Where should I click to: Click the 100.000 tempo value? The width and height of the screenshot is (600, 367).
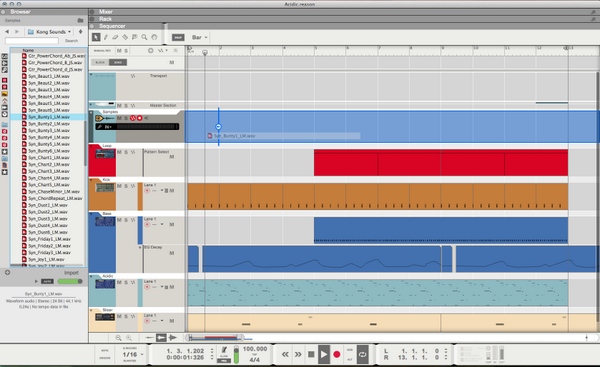(x=255, y=349)
